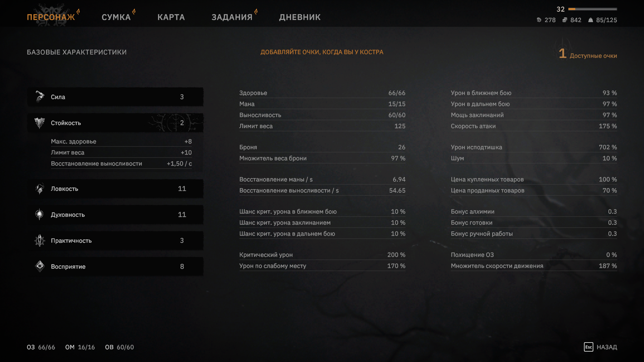Click the ОЗ 66/66 status indicator
Viewport: 644px width, 362px height.
click(x=41, y=347)
